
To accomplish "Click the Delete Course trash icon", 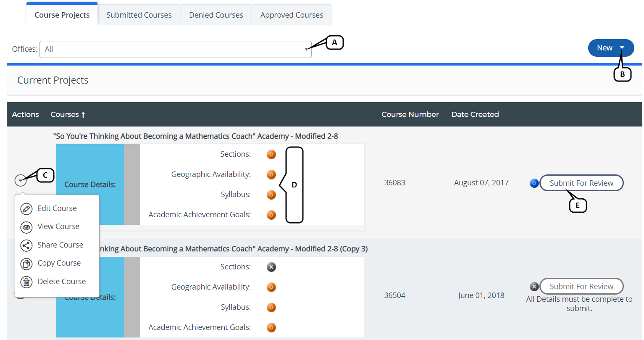I will pyautogui.click(x=26, y=282).
